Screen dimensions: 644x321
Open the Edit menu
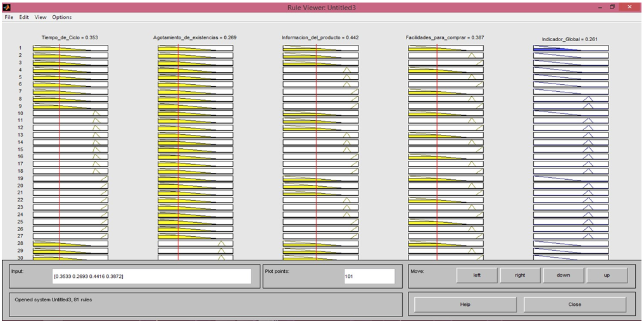pos(24,17)
